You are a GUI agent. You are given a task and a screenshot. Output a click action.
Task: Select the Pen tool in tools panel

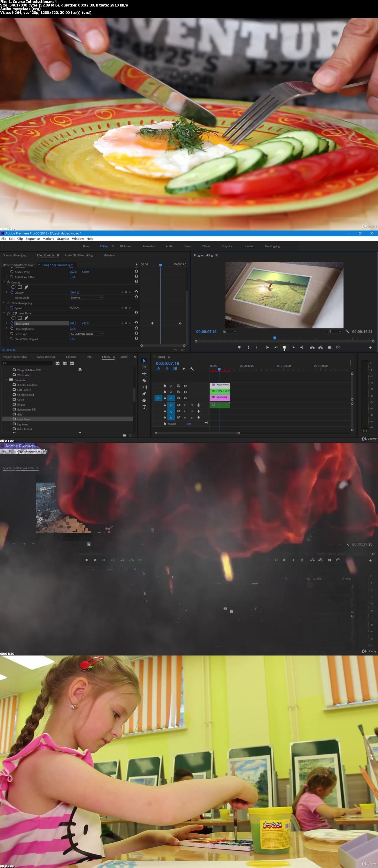pos(144,393)
